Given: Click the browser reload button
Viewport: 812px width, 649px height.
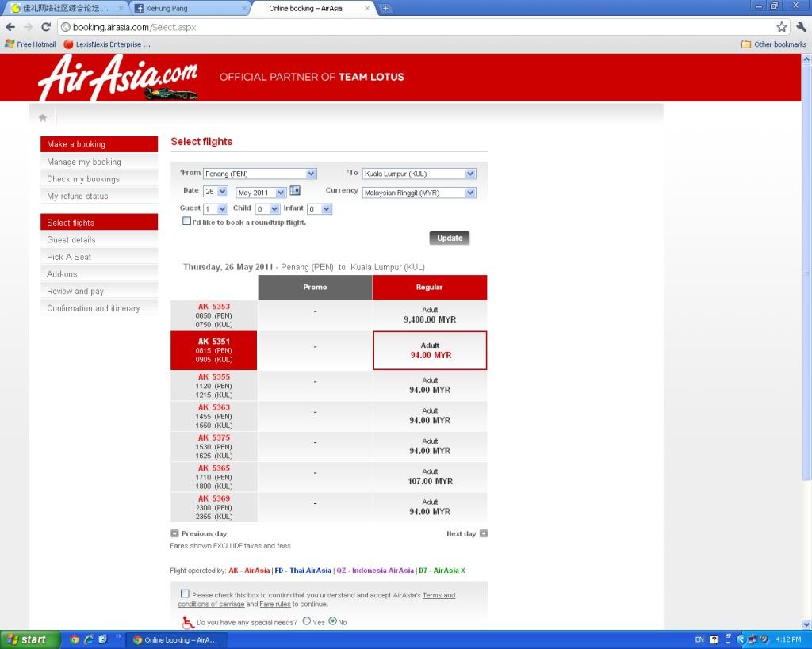Looking at the screenshot, I should [46, 27].
